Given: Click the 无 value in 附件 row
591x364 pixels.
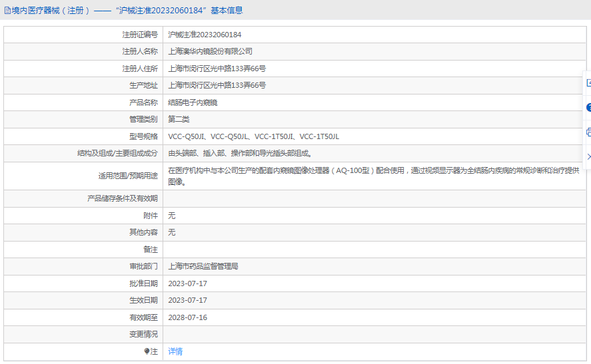Looking at the screenshot, I should [x=172, y=216].
